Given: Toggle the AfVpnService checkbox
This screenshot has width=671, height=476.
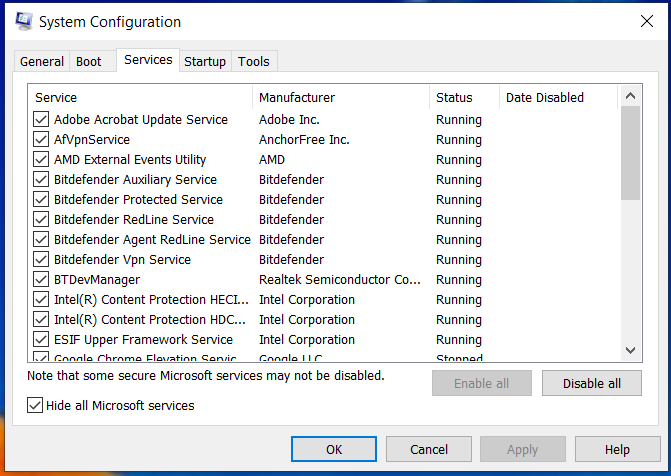Looking at the screenshot, I should tap(41, 140).
